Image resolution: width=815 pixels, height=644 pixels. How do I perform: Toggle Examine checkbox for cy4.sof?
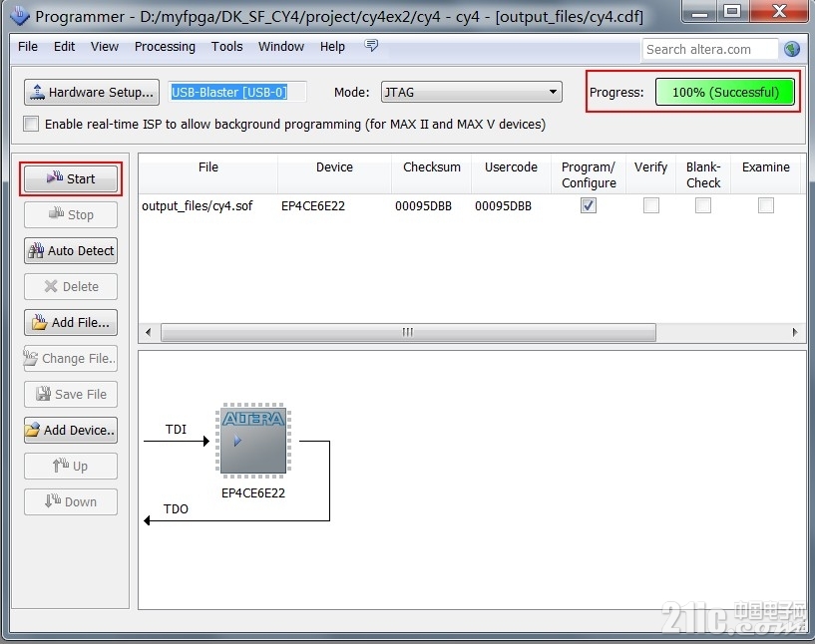pyautogui.click(x=766, y=205)
